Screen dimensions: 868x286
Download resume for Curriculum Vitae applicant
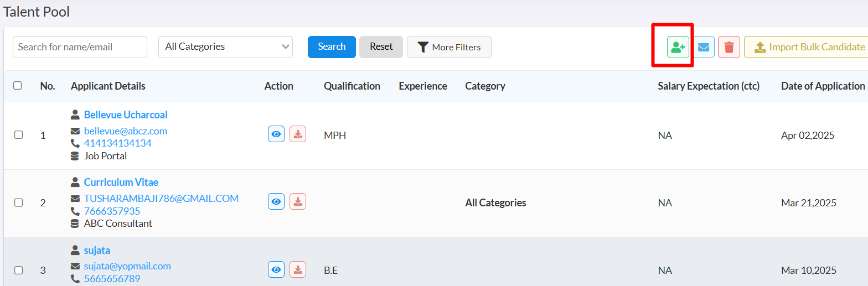pyautogui.click(x=298, y=201)
